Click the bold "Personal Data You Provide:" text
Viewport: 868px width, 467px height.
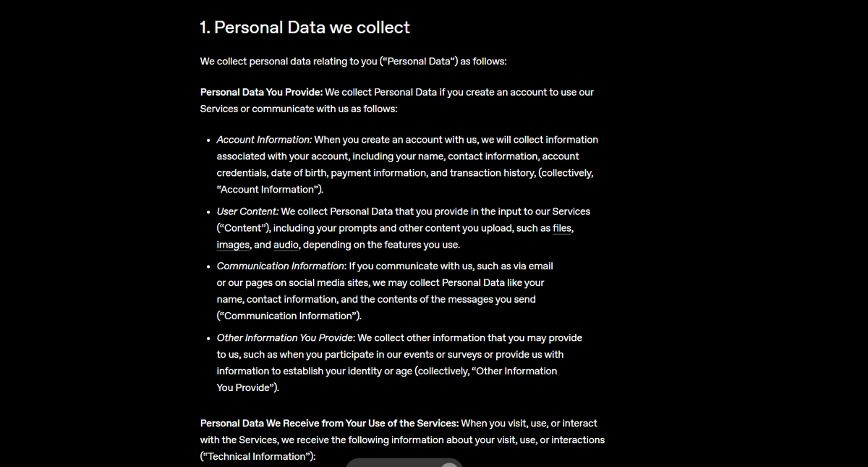click(x=261, y=92)
